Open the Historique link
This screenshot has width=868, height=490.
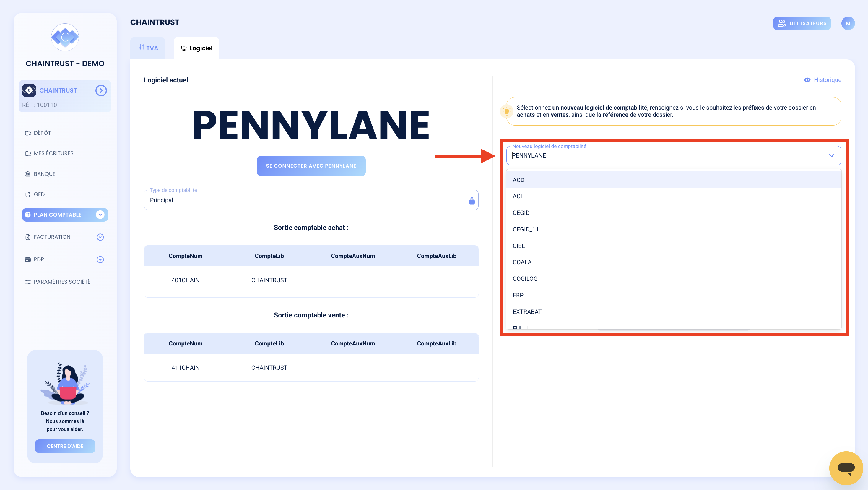tap(823, 80)
